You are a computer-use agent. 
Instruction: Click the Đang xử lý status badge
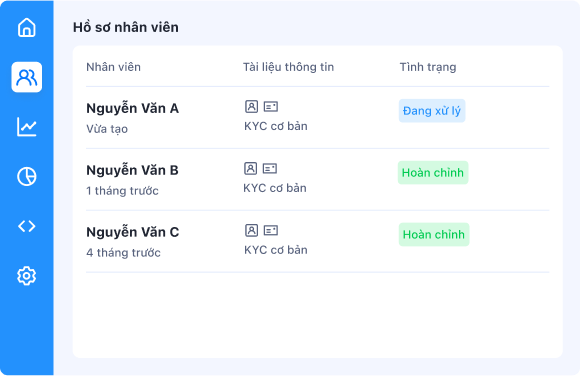click(x=432, y=111)
